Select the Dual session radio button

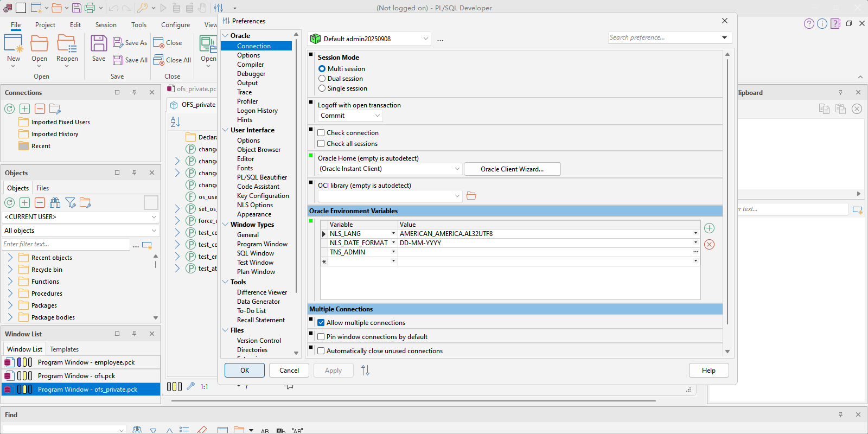[x=322, y=79]
